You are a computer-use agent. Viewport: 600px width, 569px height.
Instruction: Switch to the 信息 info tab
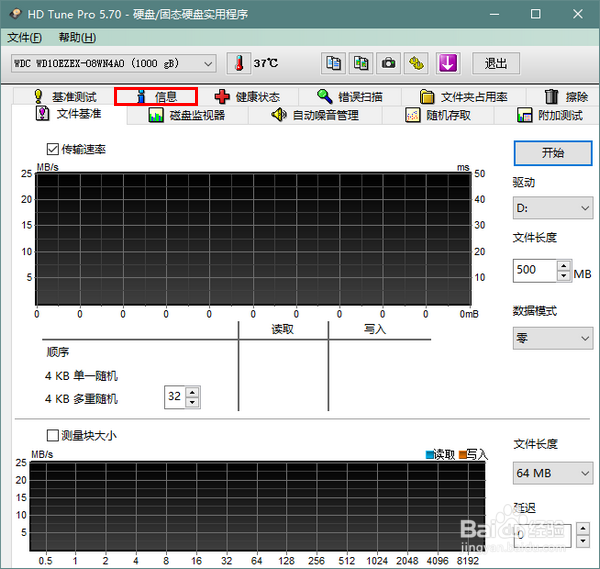156,96
